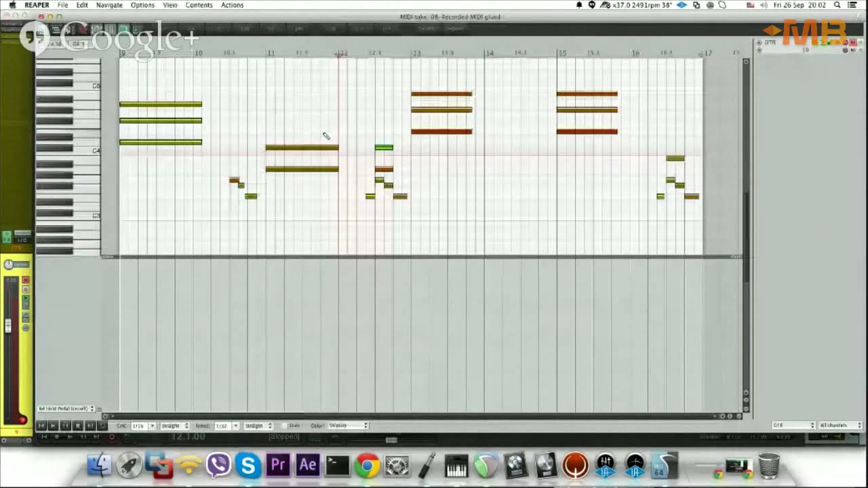The height and width of the screenshot is (488, 868).
Task: Click the horizontal zoom-in button at scrollbar end
Action: point(731,415)
